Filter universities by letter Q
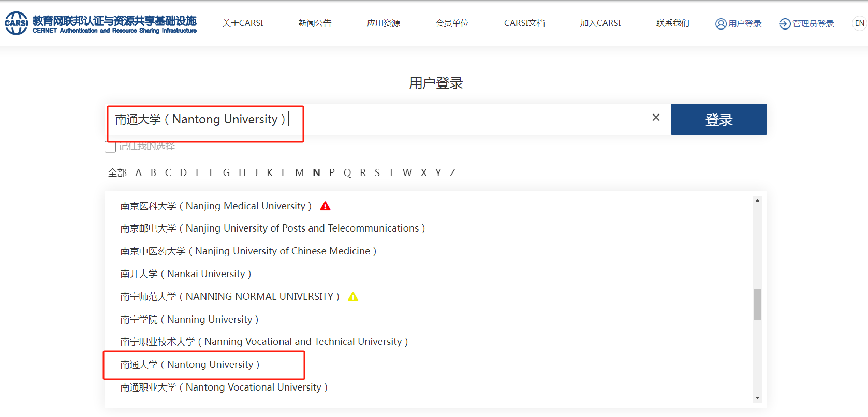The image size is (868, 417). click(x=347, y=173)
